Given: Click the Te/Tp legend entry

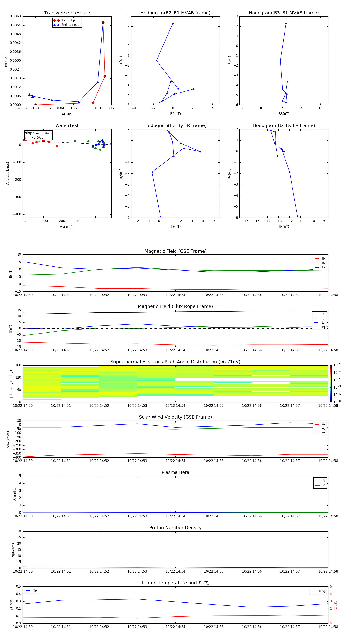Looking at the screenshot, I should [x=318, y=591].
